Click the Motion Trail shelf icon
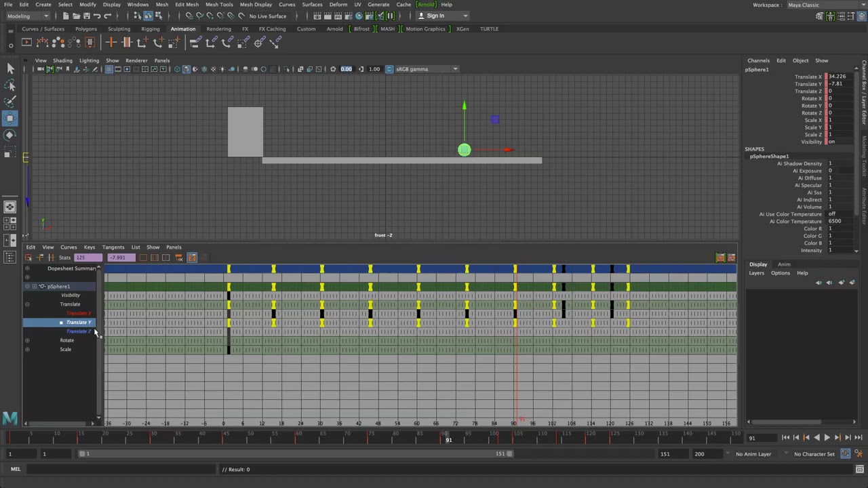 [x=43, y=43]
